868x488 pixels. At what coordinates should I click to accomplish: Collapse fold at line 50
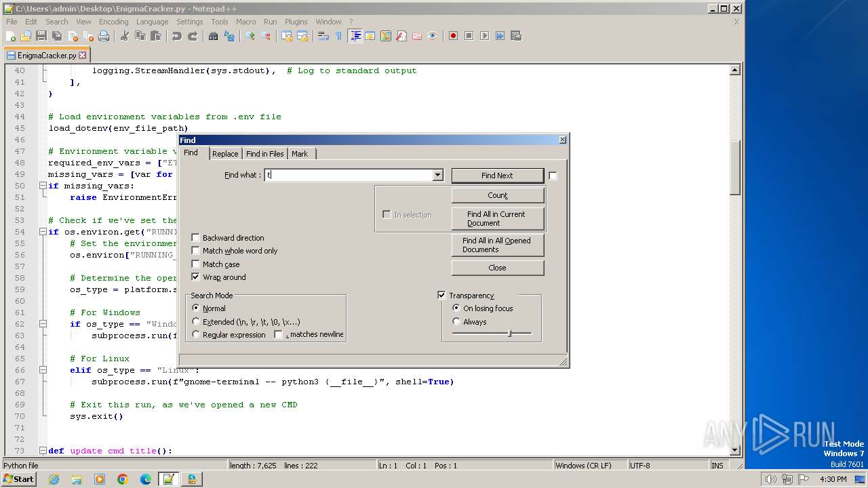coord(43,186)
